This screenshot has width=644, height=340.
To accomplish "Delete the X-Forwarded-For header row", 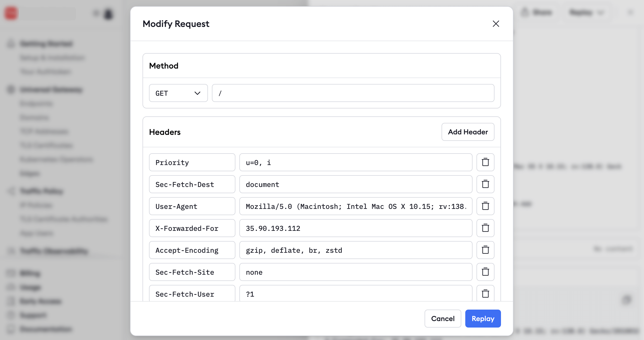I will pyautogui.click(x=485, y=228).
